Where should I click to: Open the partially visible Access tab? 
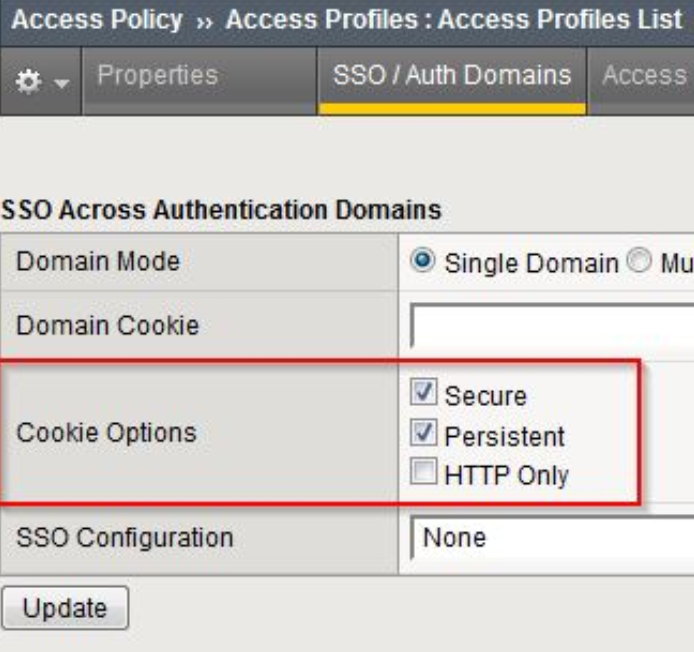pos(645,76)
